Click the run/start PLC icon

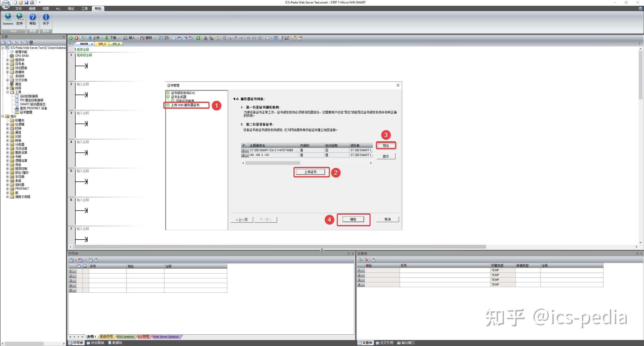[x=71, y=38]
